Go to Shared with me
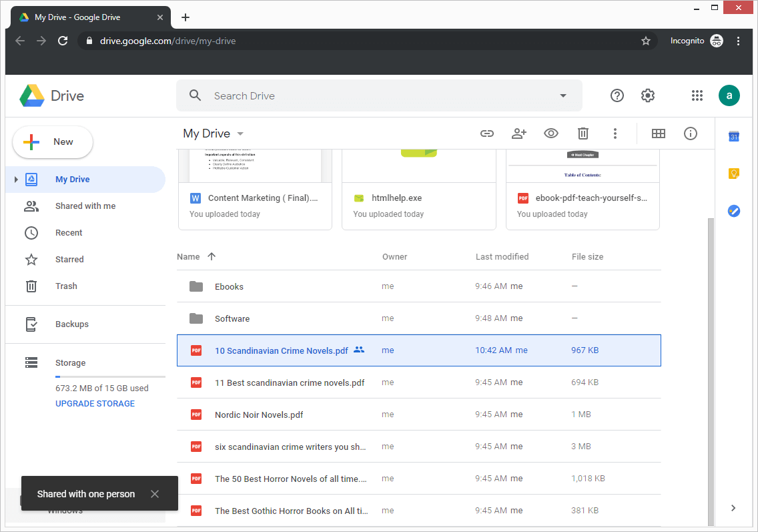This screenshot has width=758, height=532. (85, 206)
